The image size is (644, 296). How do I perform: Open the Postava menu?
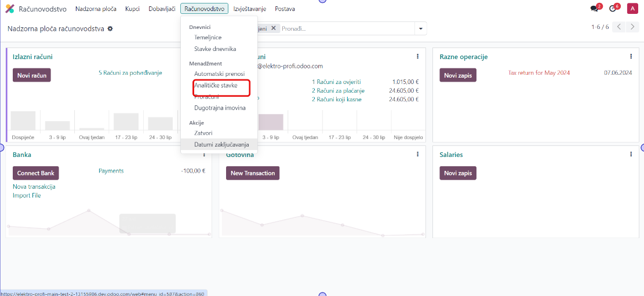coord(285,9)
